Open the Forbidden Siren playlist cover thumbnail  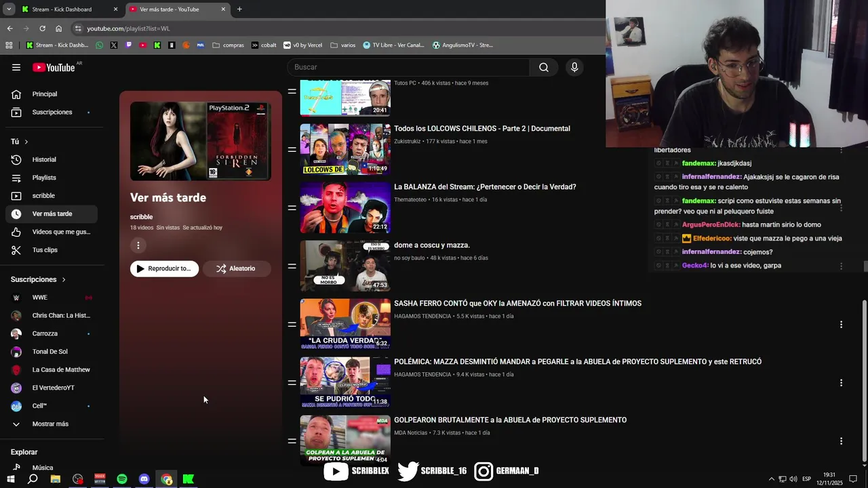[201, 141]
